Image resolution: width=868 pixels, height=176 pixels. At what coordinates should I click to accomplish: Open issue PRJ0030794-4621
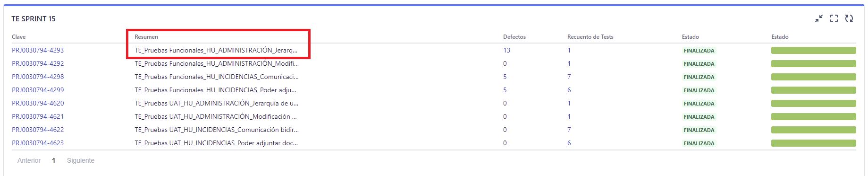click(x=38, y=116)
